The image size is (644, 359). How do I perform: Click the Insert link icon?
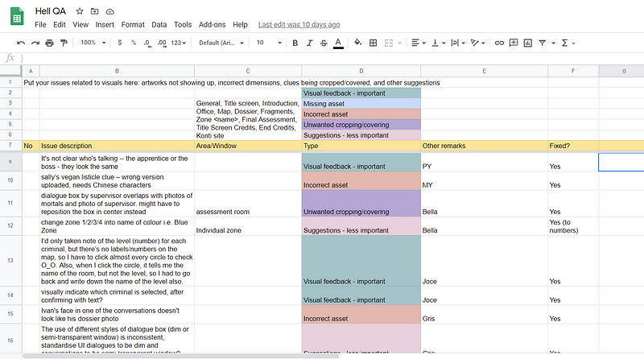pos(499,43)
